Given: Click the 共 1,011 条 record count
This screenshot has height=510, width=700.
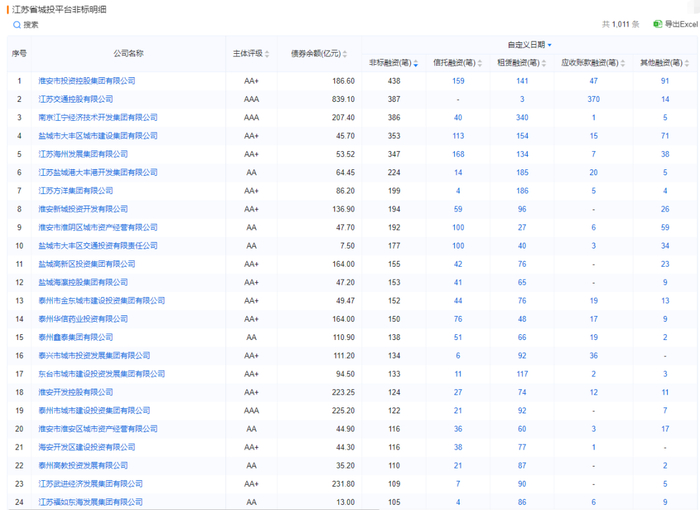Looking at the screenshot, I should pyautogui.click(x=620, y=25).
